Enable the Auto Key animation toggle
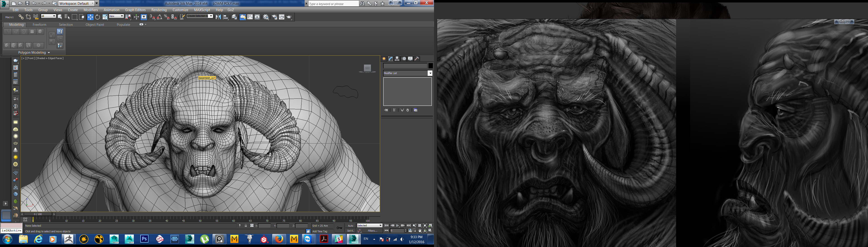 point(350,225)
